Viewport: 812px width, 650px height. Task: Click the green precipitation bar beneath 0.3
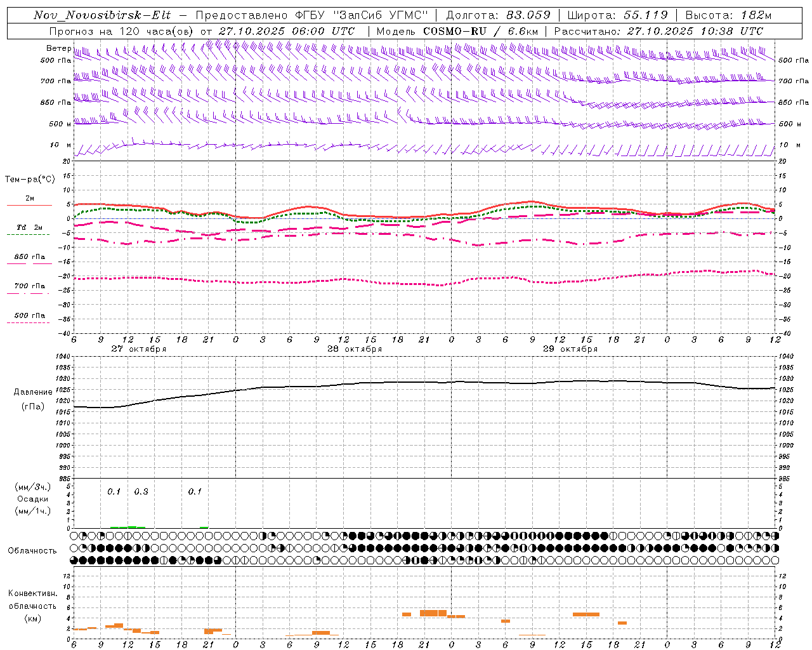tap(136, 527)
